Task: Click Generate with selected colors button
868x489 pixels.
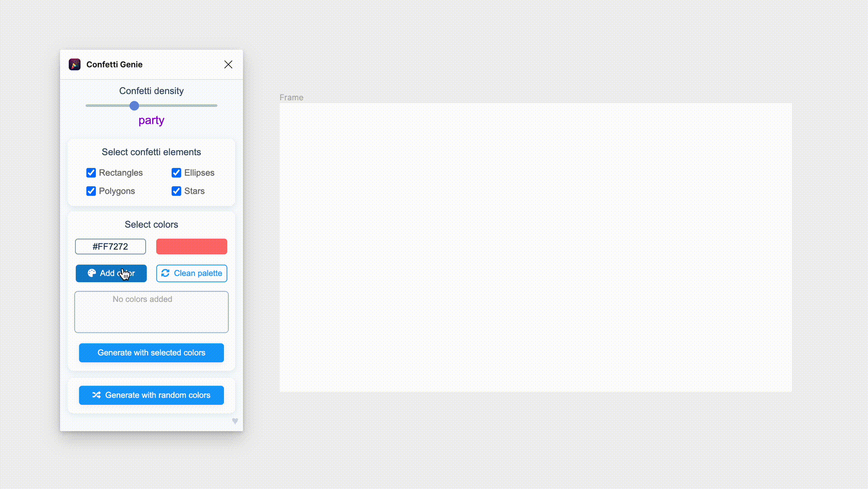Action: tap(151, 352)
